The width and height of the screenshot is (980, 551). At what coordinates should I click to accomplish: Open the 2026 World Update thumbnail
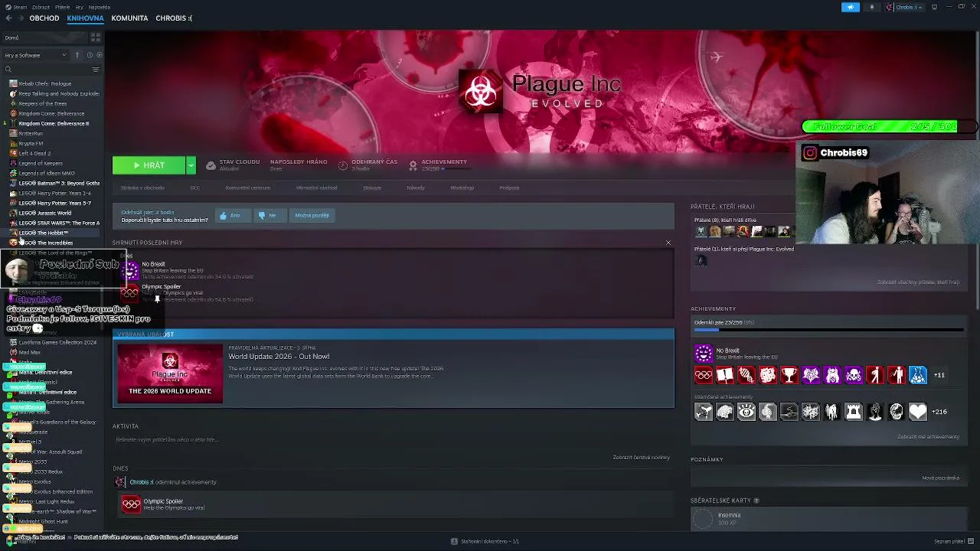point(170,374)
